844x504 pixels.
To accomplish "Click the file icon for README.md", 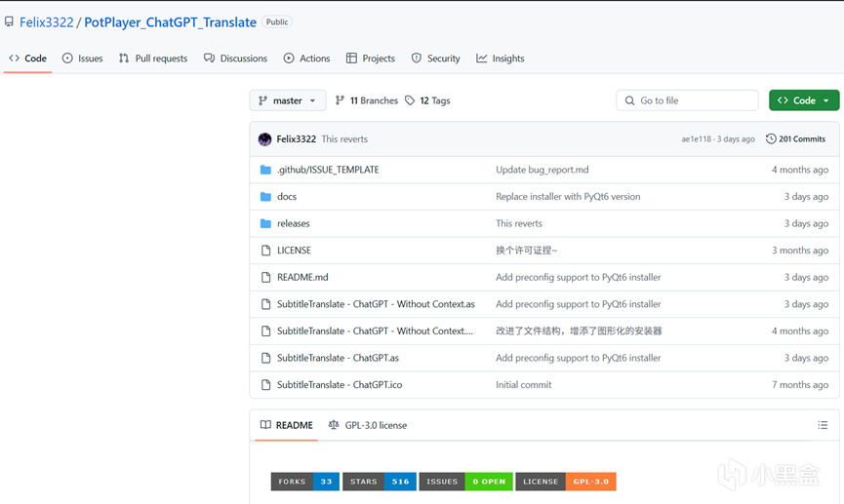I will (265, 278).
